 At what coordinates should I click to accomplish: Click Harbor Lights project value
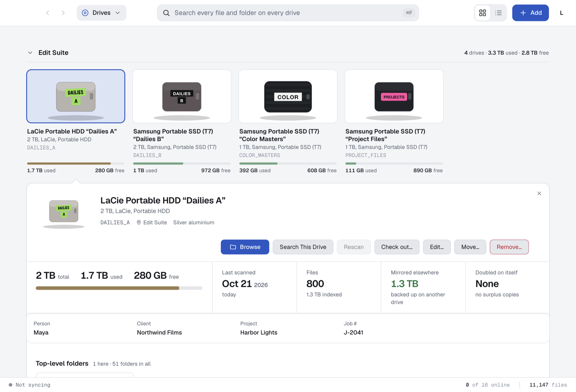click(x=258, y=333)
